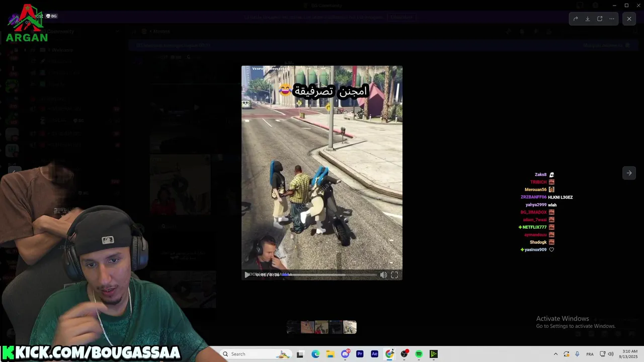Open the sync tray icon
This screenshot has width=644, height=362.
click(567, 354)
